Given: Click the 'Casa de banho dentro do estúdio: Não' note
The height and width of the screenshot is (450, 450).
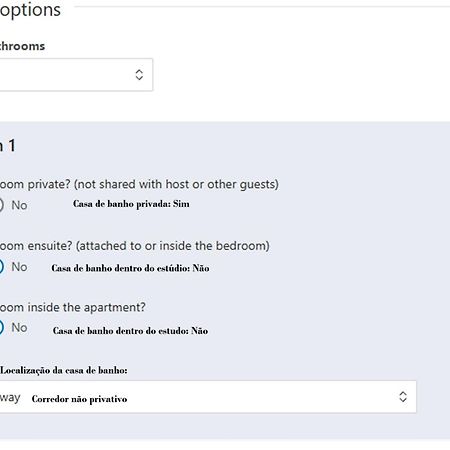Looking at the screenshot, I should (x=130, y=268).
